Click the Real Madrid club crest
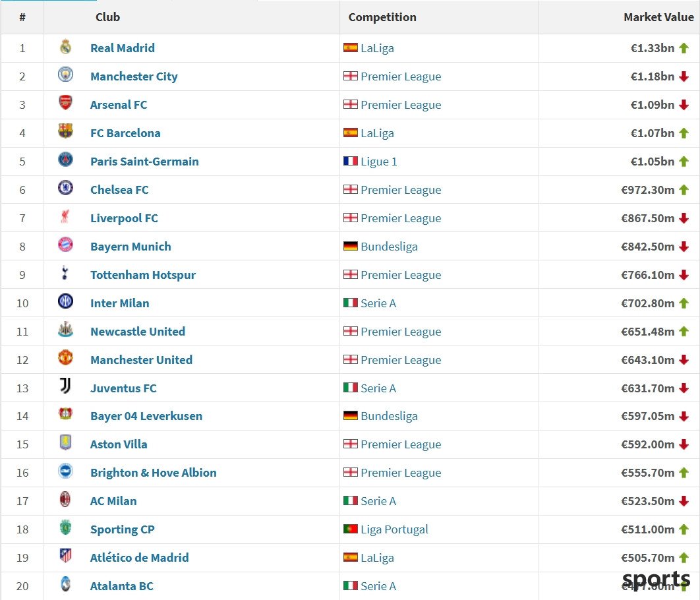 (x=66, y=46)
